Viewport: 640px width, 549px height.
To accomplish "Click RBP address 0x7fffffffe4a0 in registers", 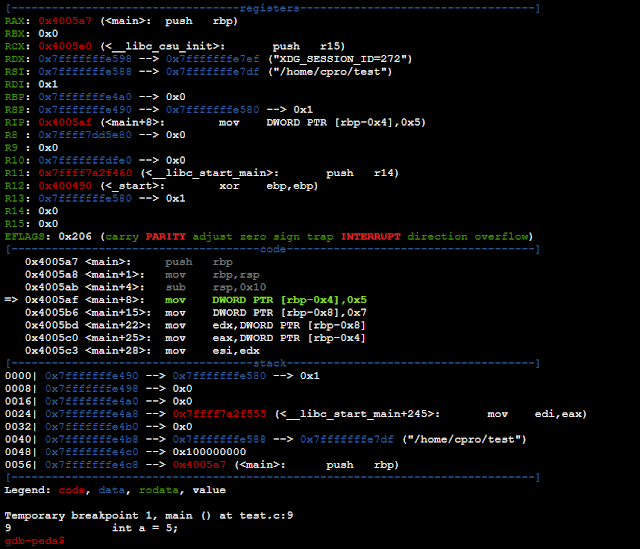I will [85, 97].
